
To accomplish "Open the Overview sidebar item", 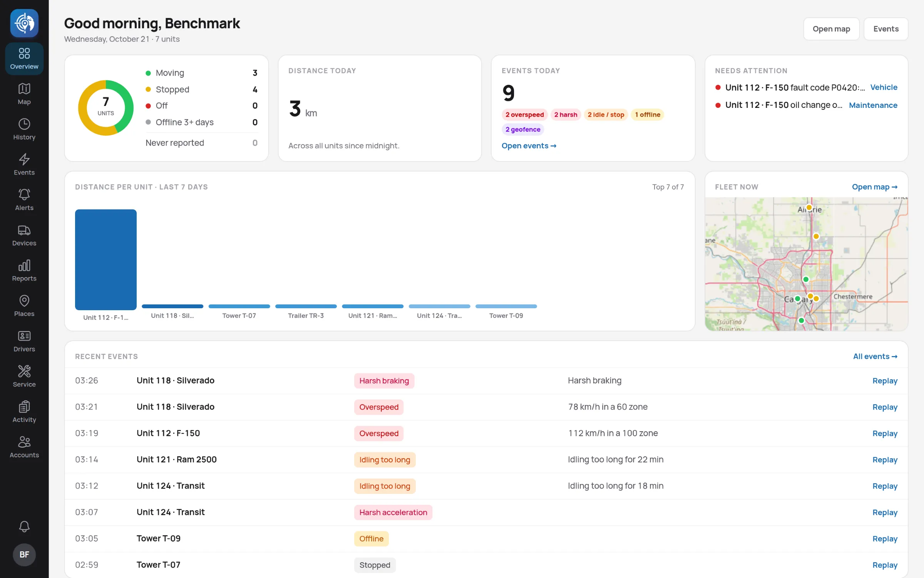I will [x=24, y=59].
